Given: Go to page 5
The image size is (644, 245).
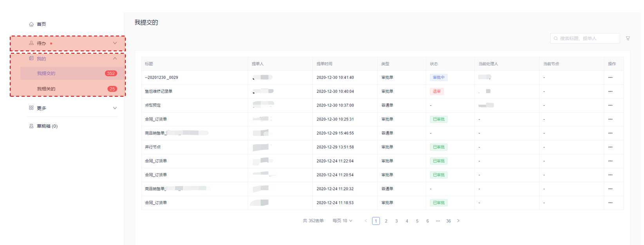Looking at the screenshot, I should (417, 221).
